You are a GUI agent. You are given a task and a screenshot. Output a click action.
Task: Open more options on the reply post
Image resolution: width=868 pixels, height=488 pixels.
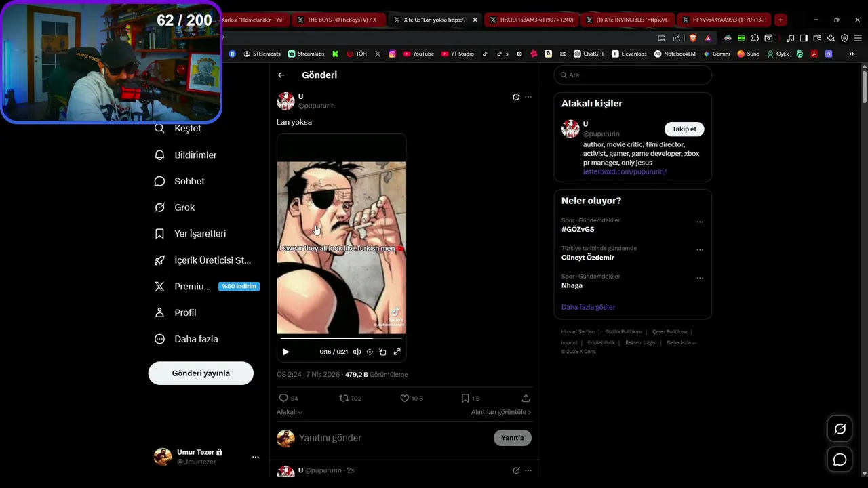click(x=528, y=470)
